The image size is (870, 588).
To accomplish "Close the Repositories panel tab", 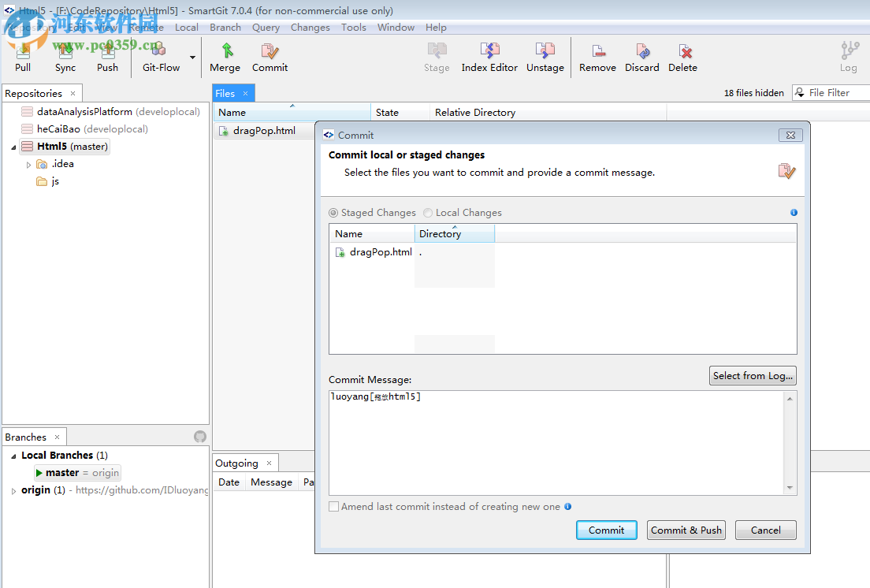I will coord(72,93).
